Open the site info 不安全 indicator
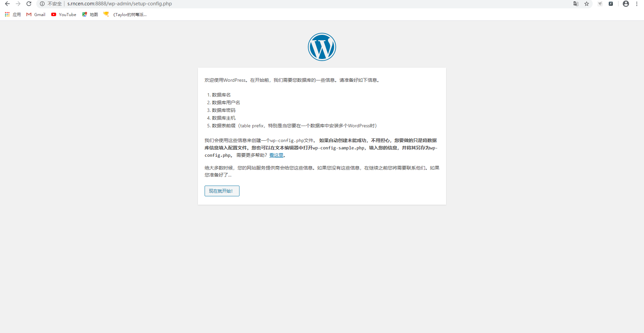The width and height of the screenshot is (644, 333). (x=51, y=4)
